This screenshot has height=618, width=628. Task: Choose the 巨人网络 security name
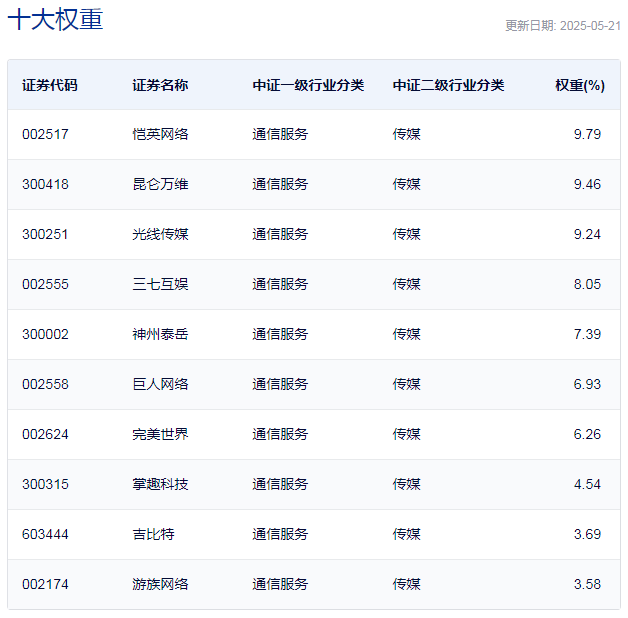pyautogui.click(x=160, y=384)
